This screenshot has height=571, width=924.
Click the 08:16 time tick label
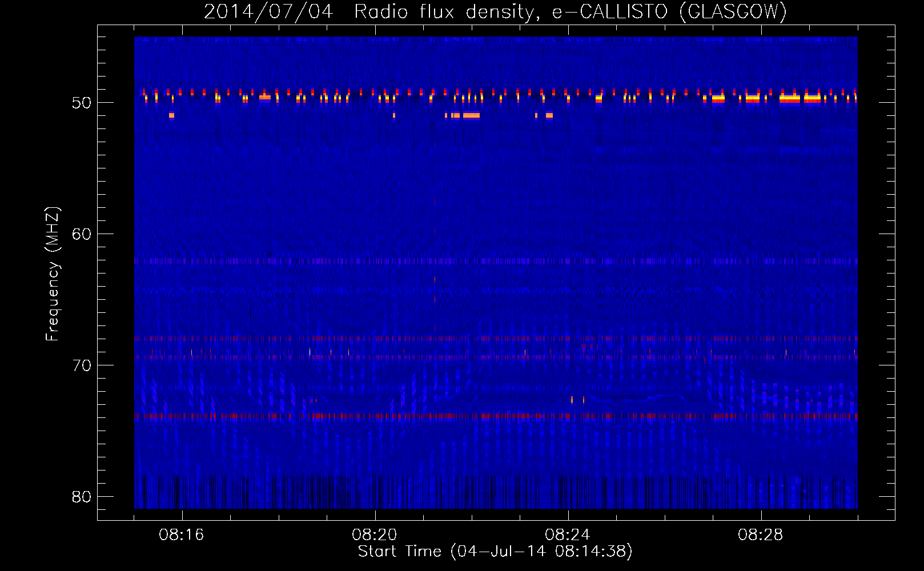182,535
